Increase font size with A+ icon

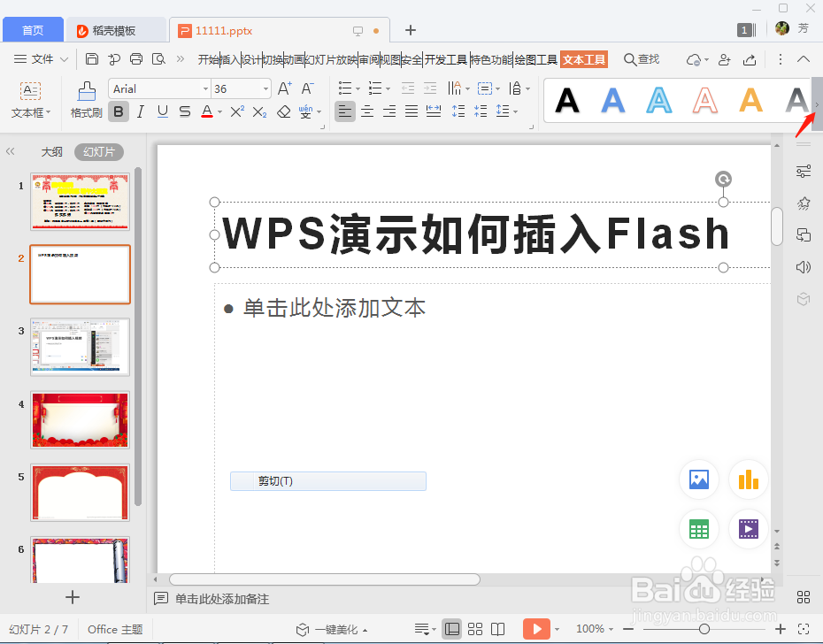[x=284, y=88]
